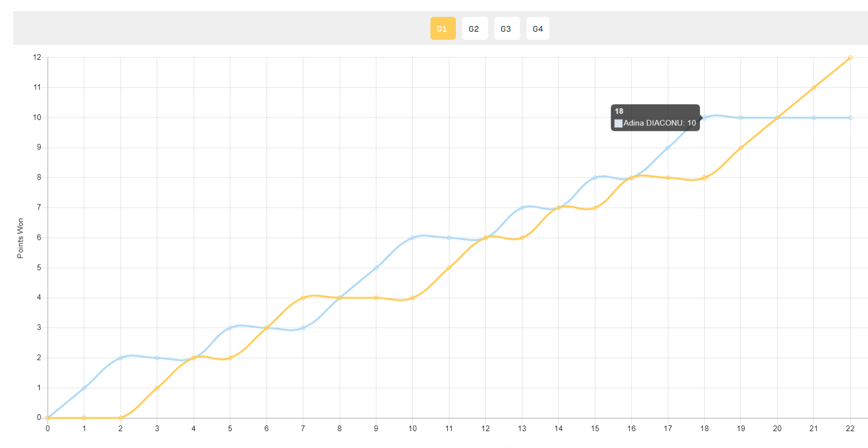Click yellow data point at rally 21
The image size is (868, 448).
pyautogui.click(x=814, y=88)
